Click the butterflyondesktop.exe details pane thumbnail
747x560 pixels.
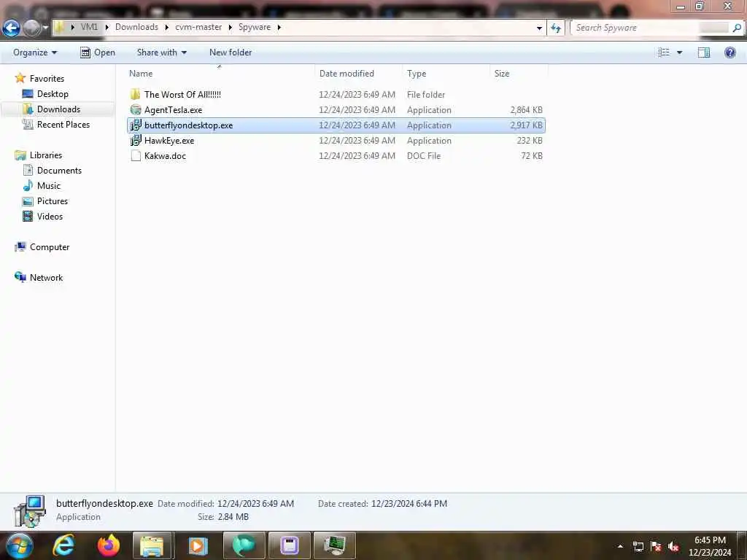(x=29, y=511)
